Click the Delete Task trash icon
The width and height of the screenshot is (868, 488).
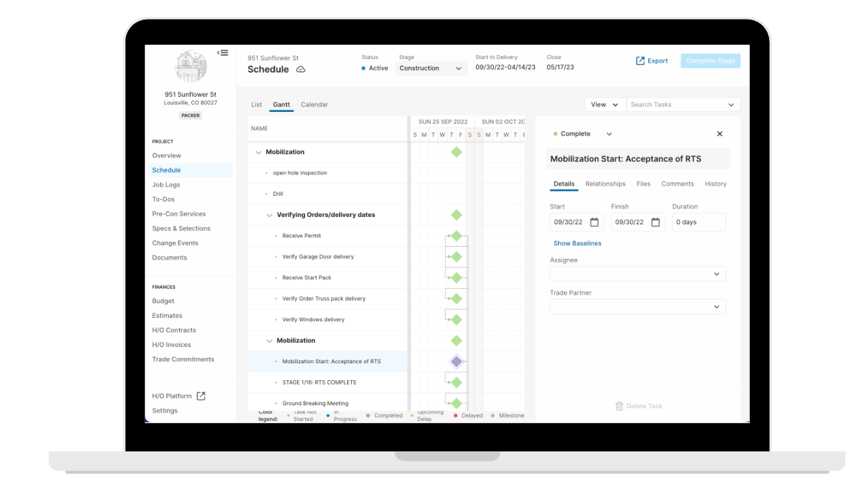pos(619,406)
